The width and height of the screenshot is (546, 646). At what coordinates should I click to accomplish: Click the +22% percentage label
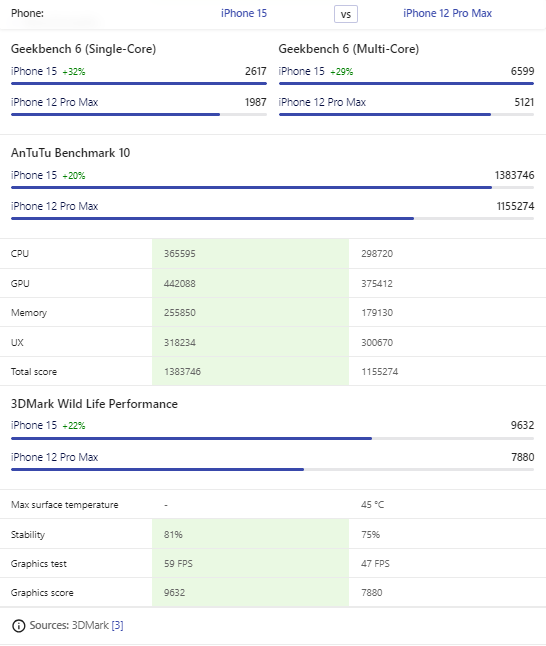point(74,426)
